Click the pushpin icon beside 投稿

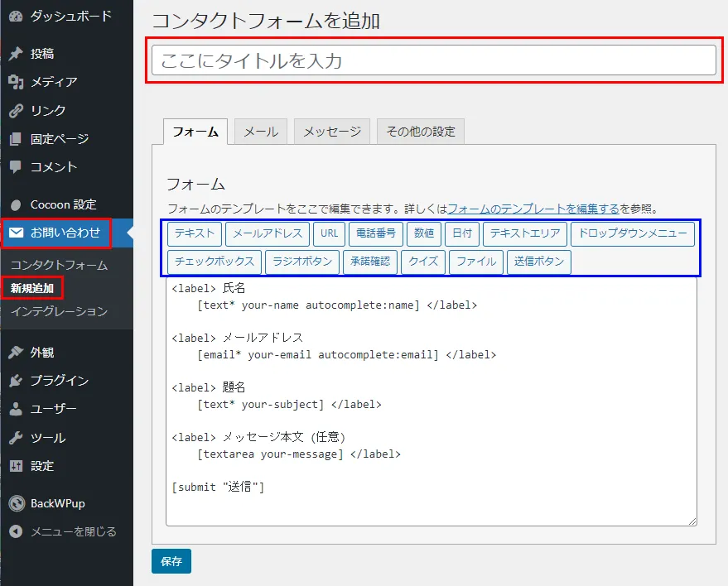tap(16, 55)
